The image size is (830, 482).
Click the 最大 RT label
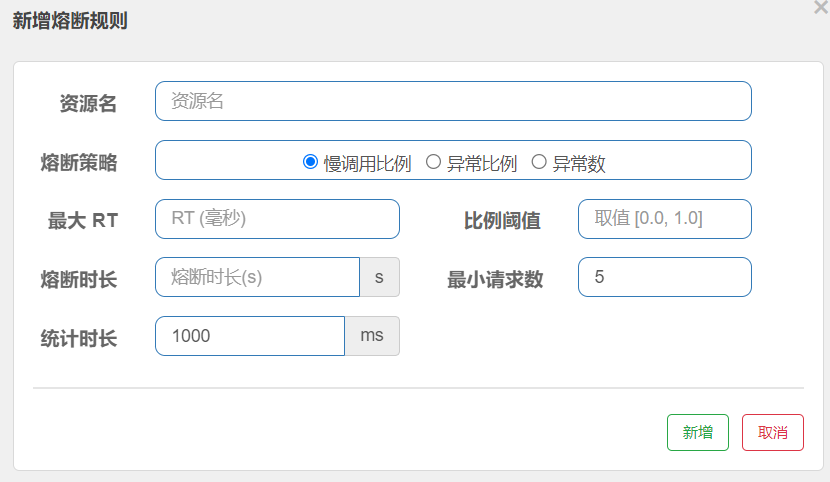click(83, 221)
